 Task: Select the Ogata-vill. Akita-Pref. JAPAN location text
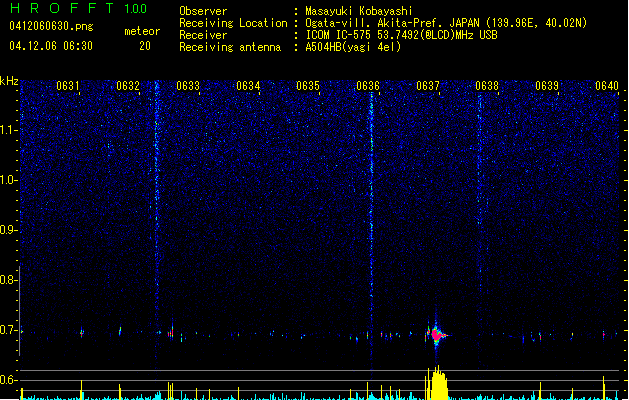(x=446, y=23)
